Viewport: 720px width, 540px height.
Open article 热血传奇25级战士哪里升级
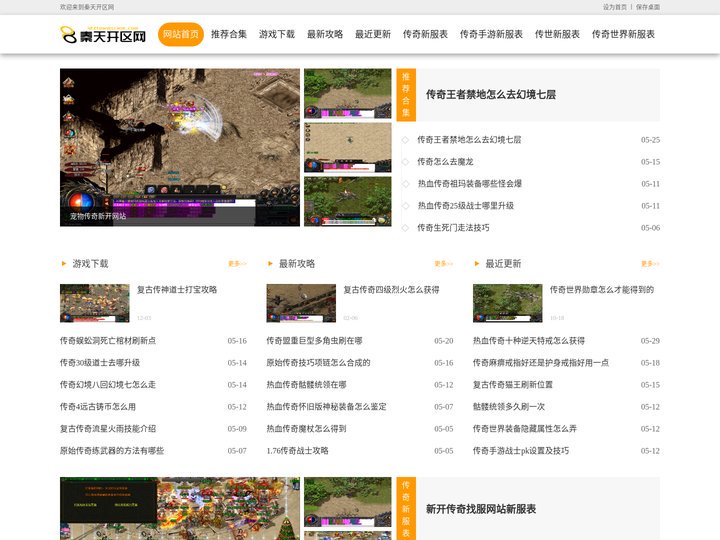tap(465, 206)
